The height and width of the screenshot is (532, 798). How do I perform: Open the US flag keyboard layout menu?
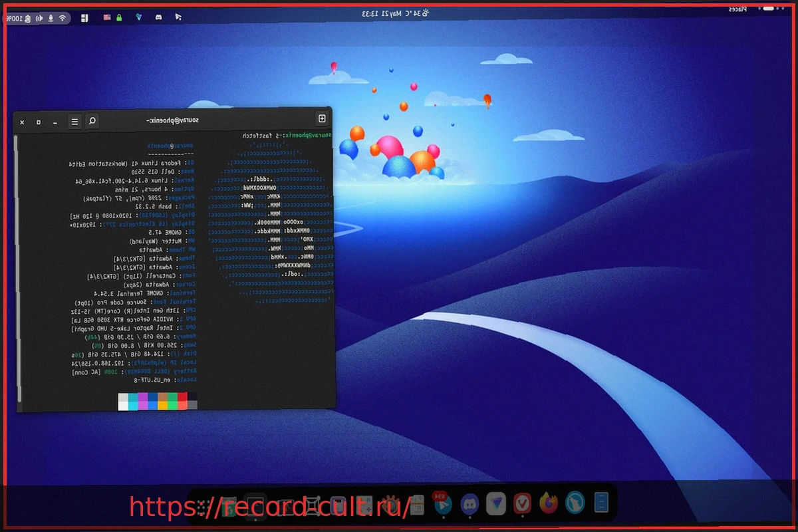pyautogui.click(x=106, y=17)
